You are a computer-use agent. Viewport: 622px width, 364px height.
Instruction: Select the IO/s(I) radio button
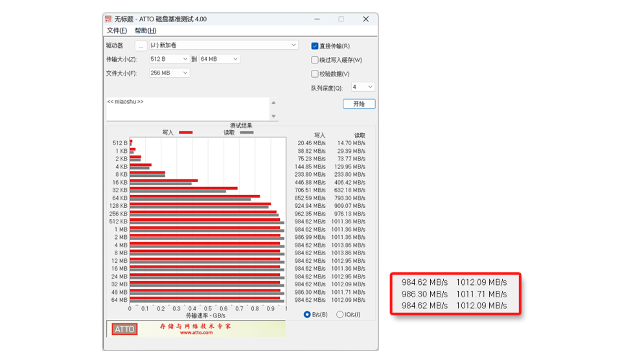pyautogui.click(x=340, y=314)
